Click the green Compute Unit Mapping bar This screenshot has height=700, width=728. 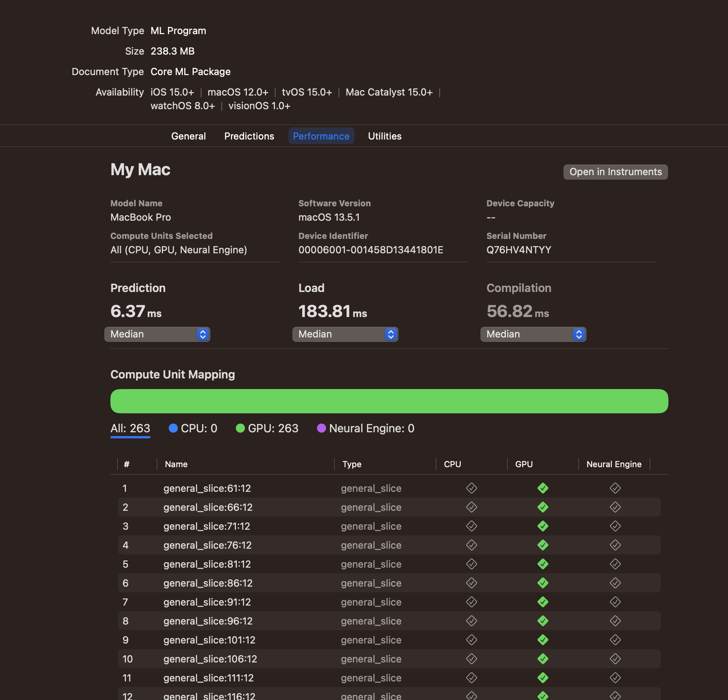pyautogui.click(x=389, y=401)
